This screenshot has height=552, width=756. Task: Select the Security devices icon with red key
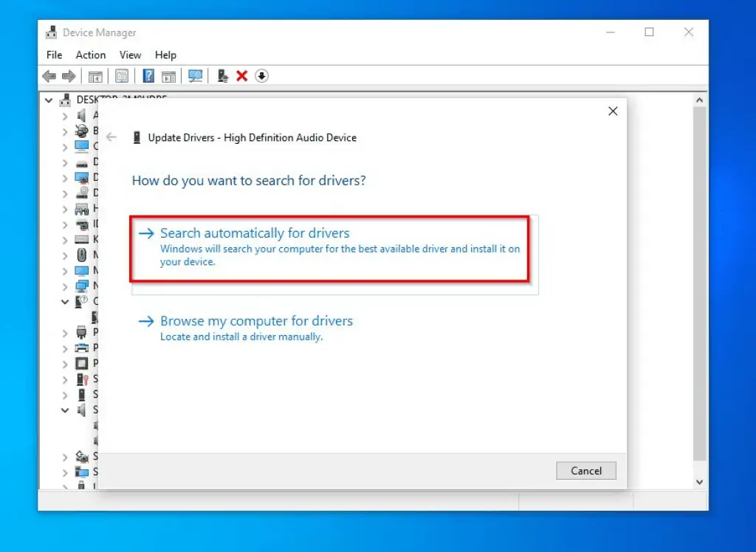[x=81, y=379]
